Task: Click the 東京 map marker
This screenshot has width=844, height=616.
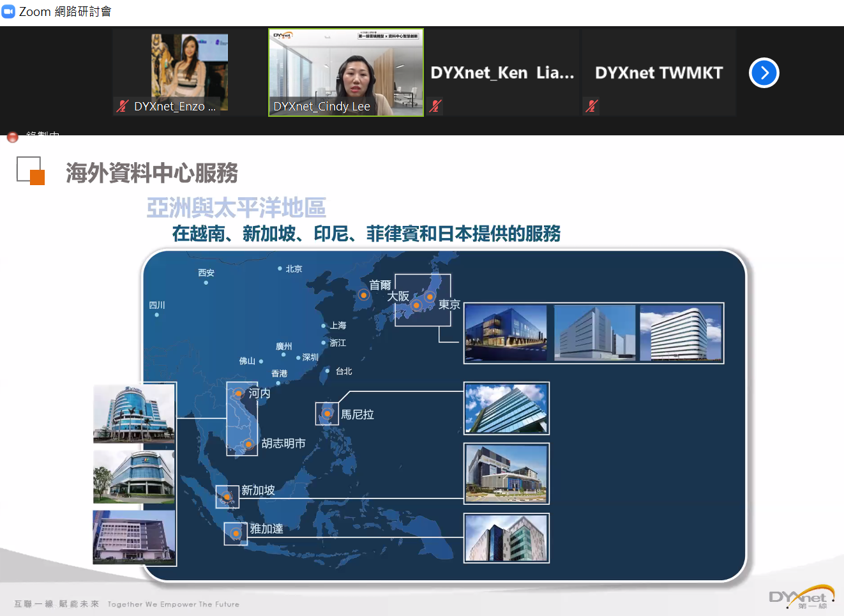Action: (x=430, y=297)
